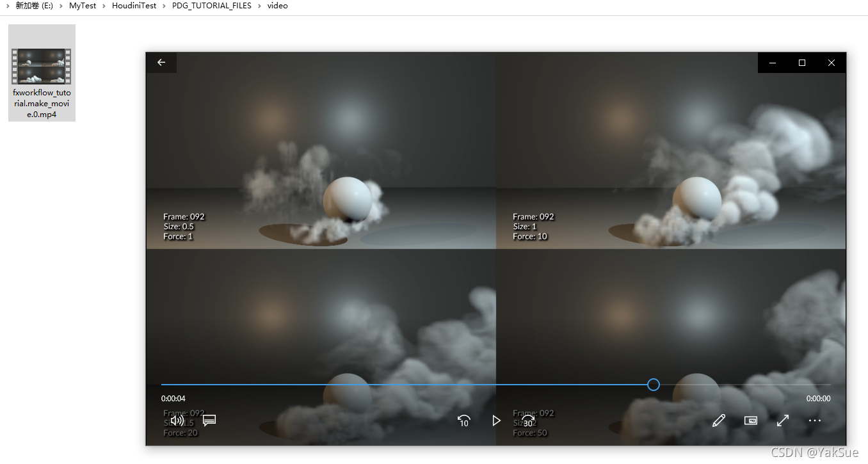This screenshot has width=868, height=464.
Task: Click the elapsed time 0:00:04 label
Action: click(173, 399)
